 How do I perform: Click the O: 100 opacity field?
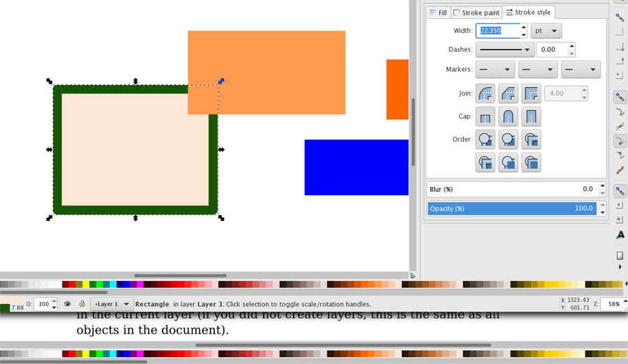pos(43,304)
